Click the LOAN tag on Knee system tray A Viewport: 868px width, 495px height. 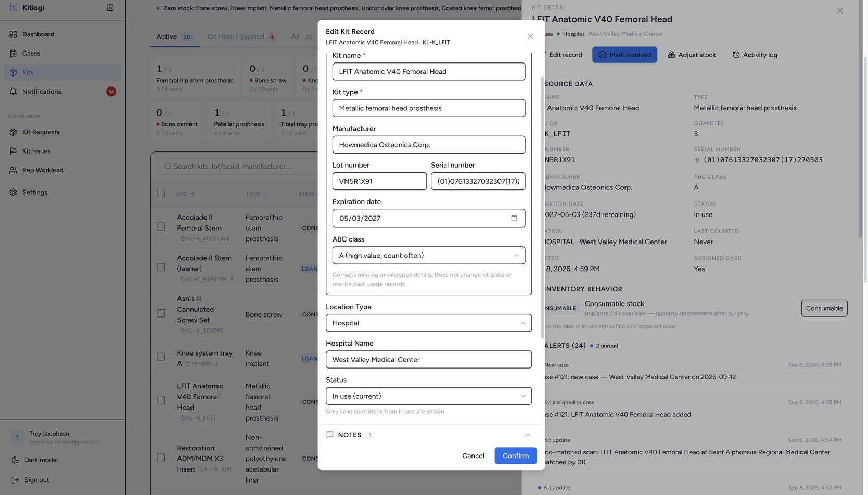tap(309, 358)
